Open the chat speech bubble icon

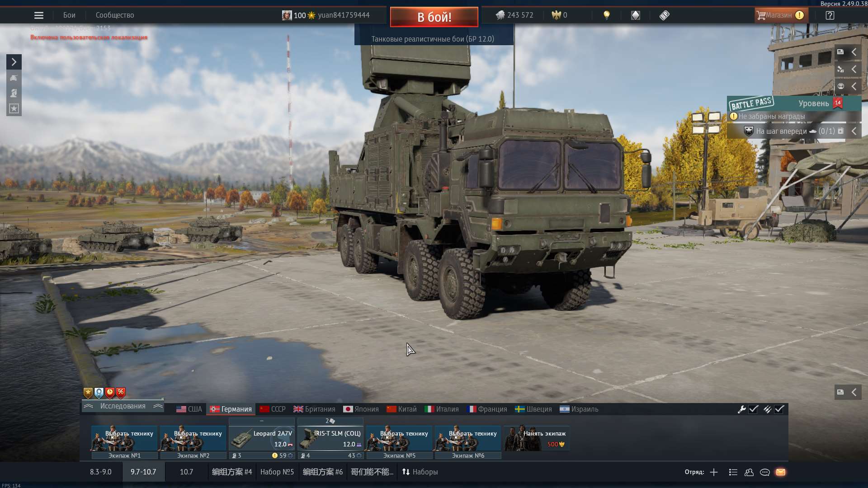(x=765, y=472)
